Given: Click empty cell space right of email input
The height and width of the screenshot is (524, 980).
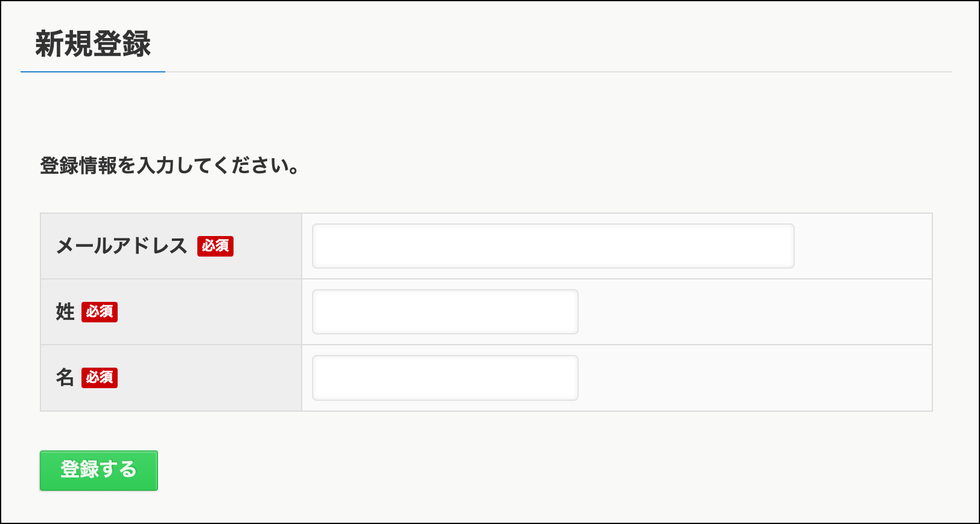Looking at the screenshot, I should click(x=863, y=246).
